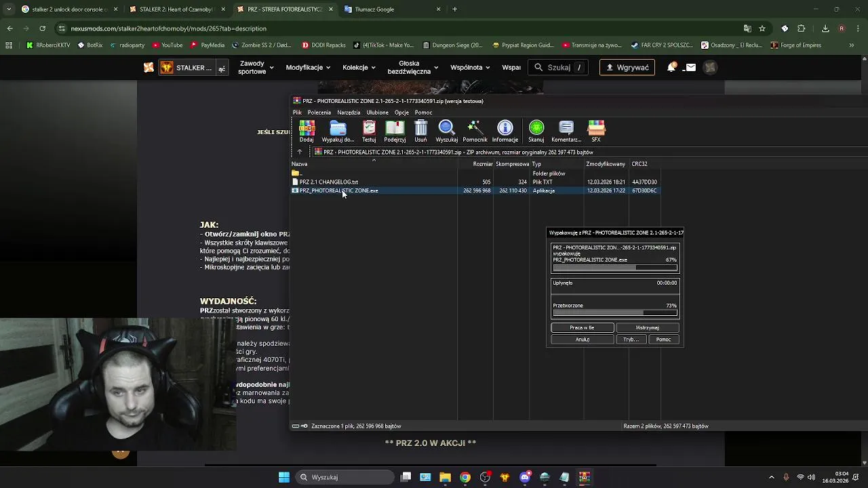Open Nexus Mods notifications bell
The width and height of the screenshot is (868, 488).
(671, 68)
